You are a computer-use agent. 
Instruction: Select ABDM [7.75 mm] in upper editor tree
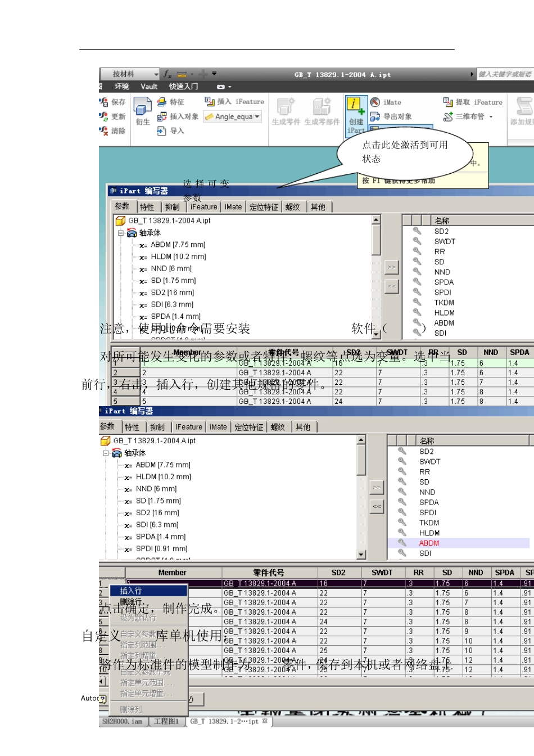pos(178,245)
